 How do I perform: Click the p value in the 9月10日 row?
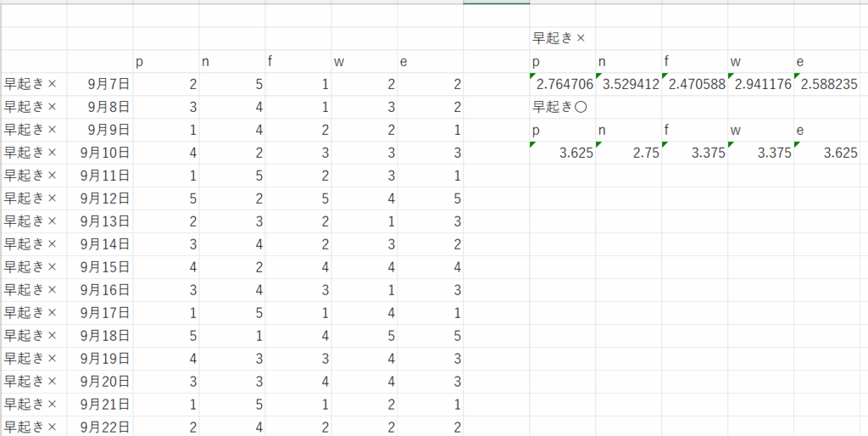pos(166,153)
